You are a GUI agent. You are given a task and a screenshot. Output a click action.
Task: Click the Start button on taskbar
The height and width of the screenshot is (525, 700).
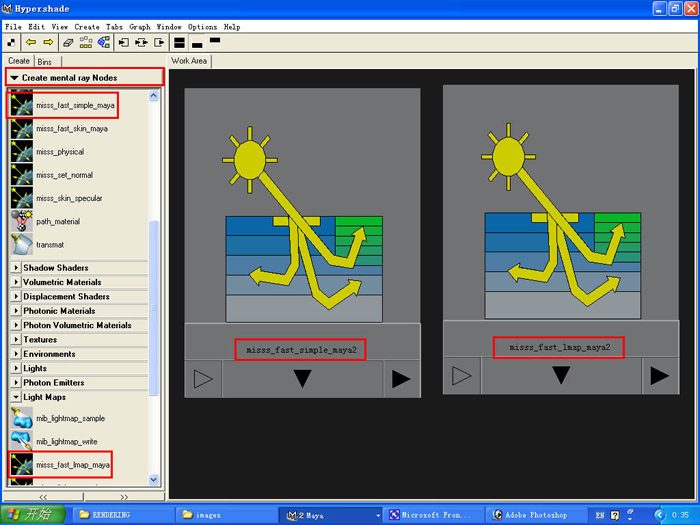(33, 514)
